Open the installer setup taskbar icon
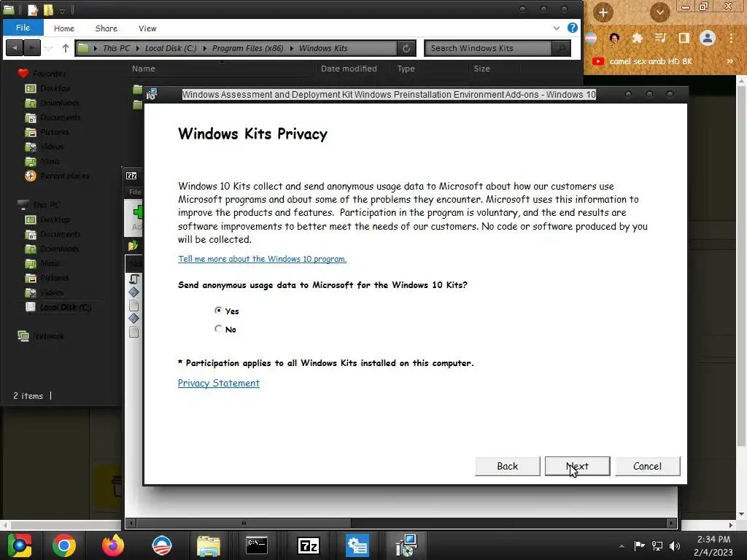 (407, 545)
